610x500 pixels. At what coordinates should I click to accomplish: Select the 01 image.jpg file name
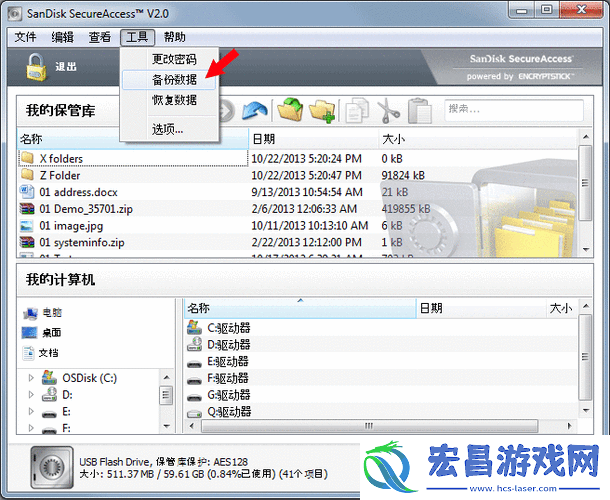[71, 226]
